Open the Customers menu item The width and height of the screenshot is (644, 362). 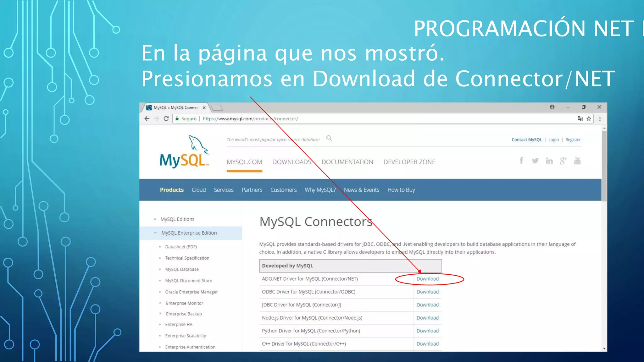283,190
